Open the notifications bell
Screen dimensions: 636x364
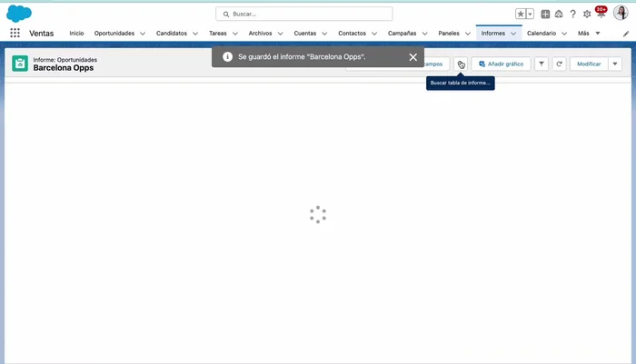coord(600,15)
